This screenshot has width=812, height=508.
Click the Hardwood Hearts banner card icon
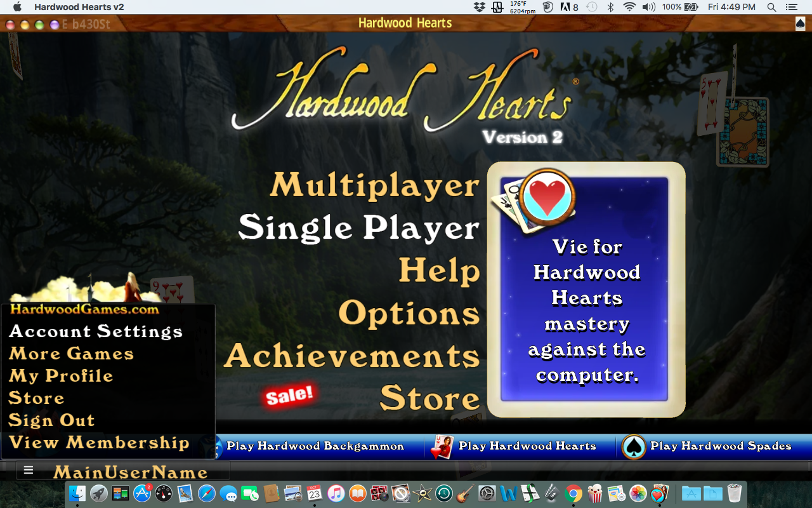point(442,446)
